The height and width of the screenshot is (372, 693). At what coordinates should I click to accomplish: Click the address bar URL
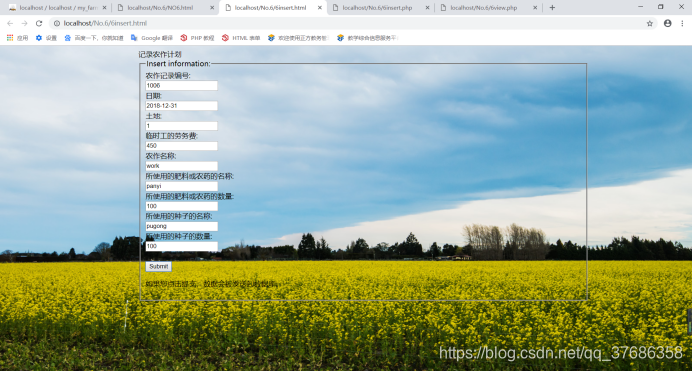tap(105, 23)
